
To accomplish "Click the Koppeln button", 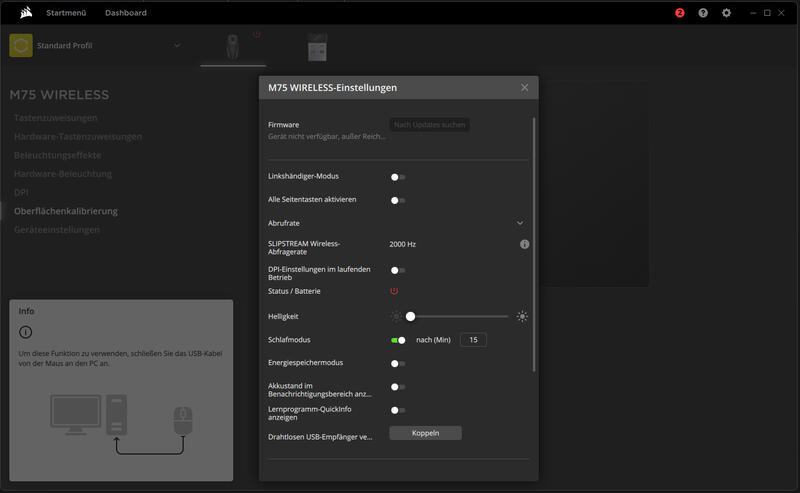I will (x=426, y=433).
